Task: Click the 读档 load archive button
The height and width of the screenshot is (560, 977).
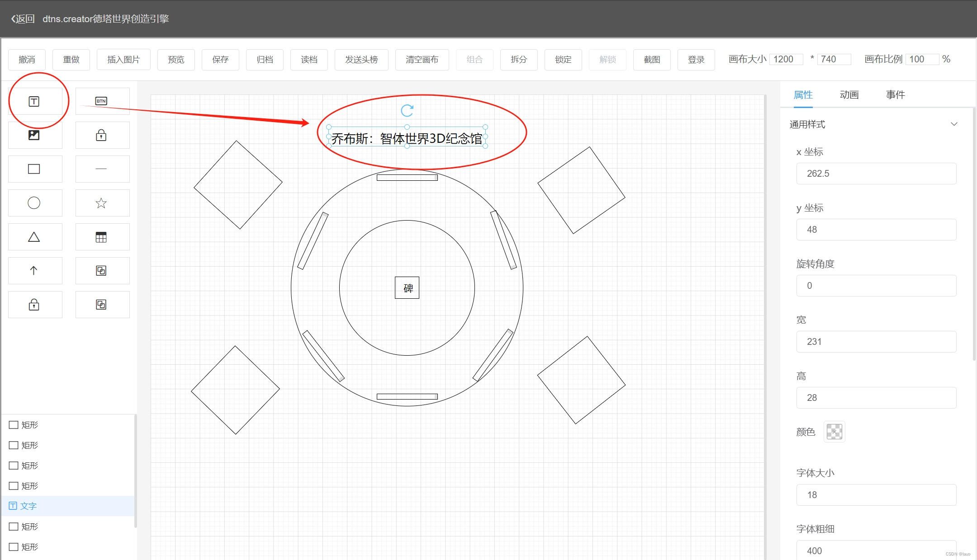Action: 309,60
